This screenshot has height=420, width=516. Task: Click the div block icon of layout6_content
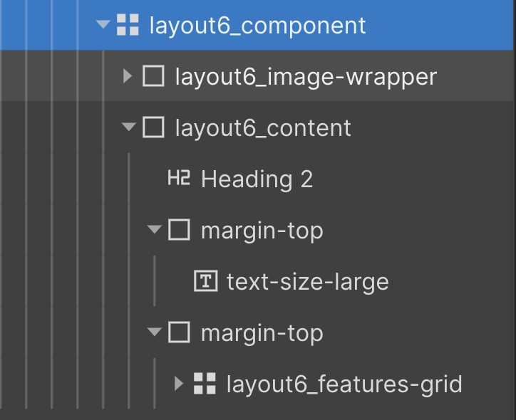click(153, 127)
